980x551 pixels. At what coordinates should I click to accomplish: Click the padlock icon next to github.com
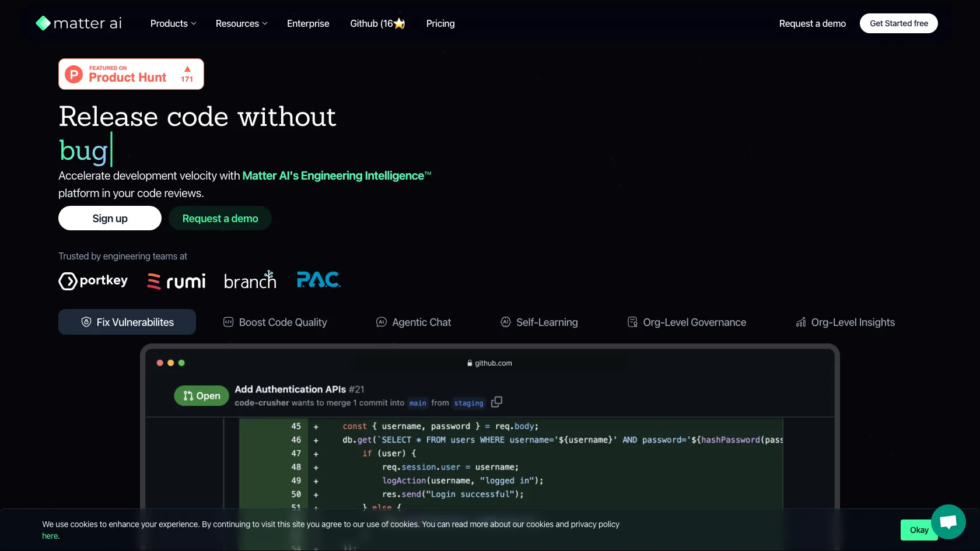pos(470,363)
